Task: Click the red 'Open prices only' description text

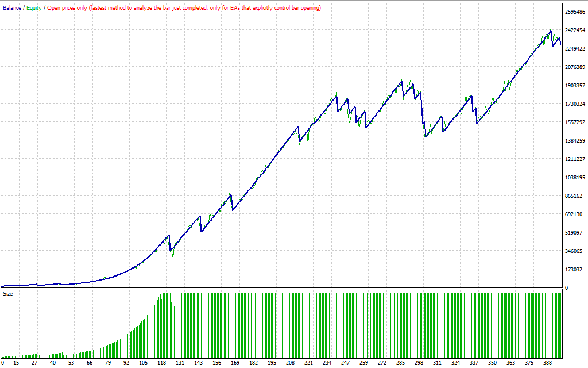Action: 185,8
